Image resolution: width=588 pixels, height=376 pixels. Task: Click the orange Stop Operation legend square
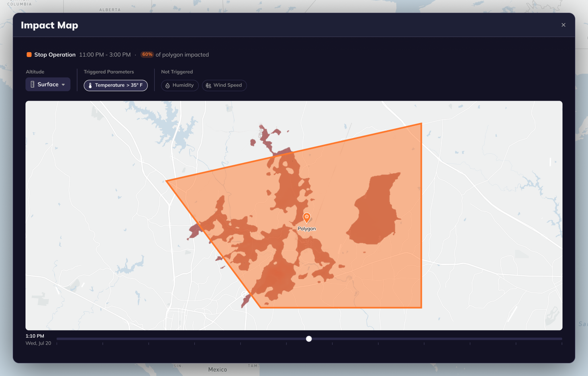pyautogui.click(x=29, y=55)
